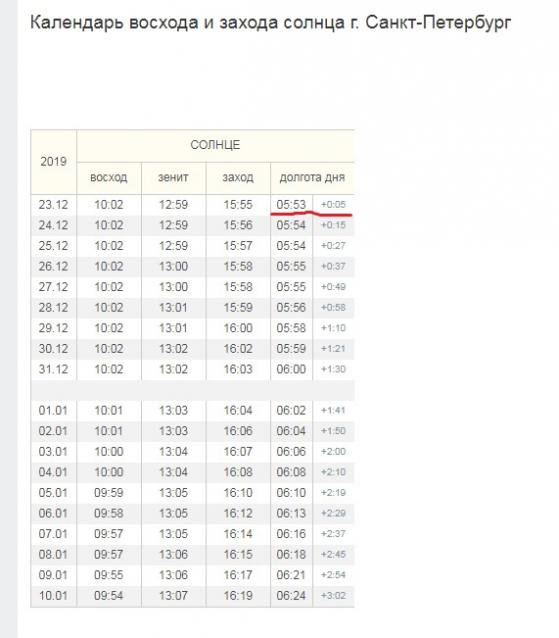Click the +0:05 difference value
The height and width of the screenshot is (638, 559).
coord(333,205)
